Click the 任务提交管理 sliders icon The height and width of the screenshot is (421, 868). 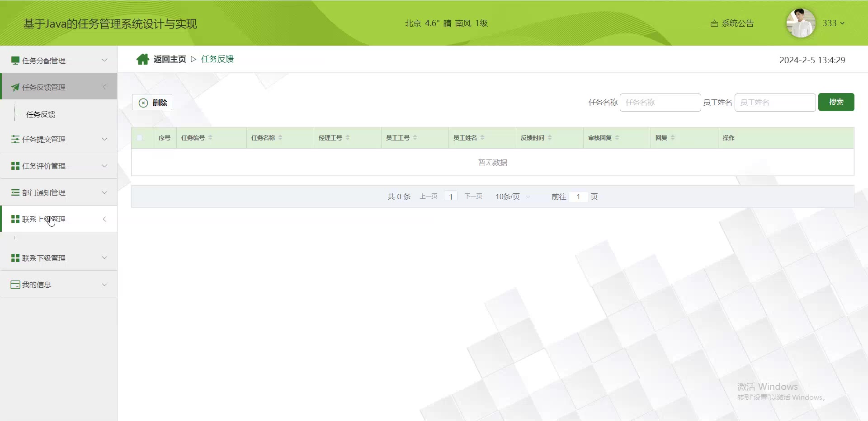pos(15,139)
